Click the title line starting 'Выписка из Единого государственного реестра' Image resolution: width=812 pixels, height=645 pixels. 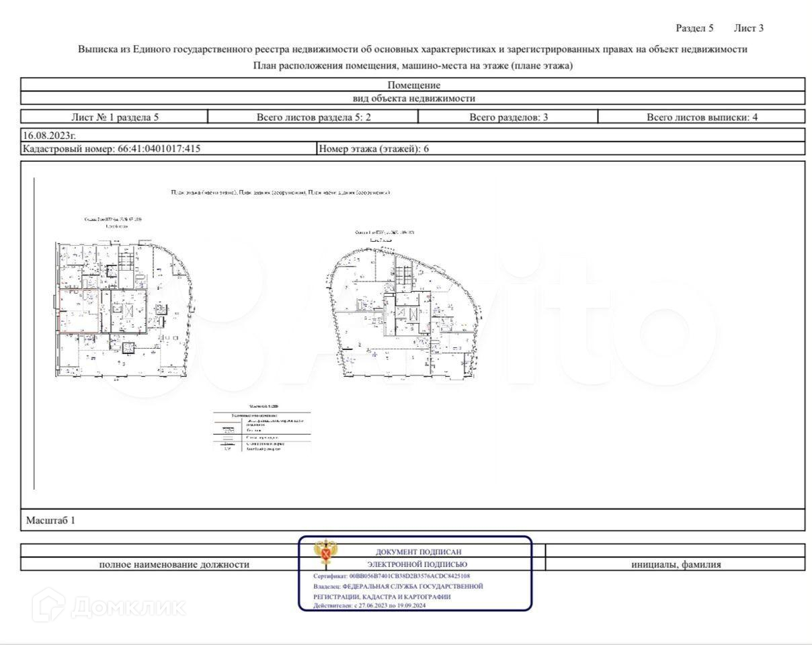tap(413, 49)
